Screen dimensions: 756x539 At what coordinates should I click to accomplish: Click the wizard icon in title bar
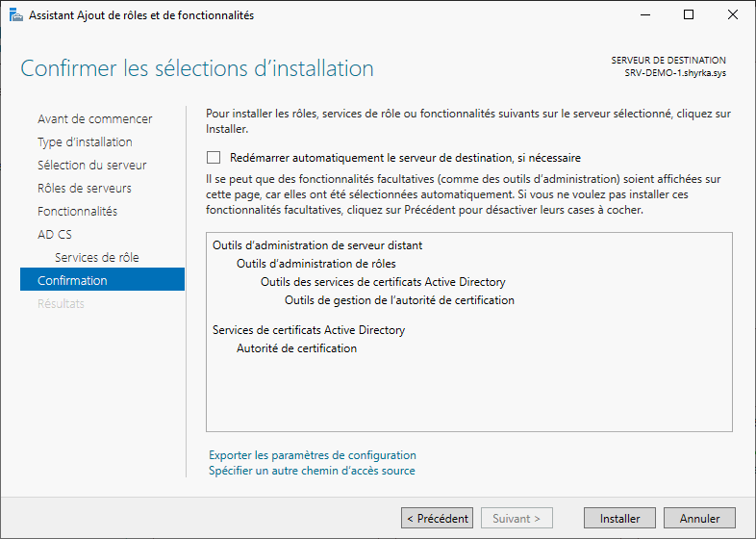(14, 15)
